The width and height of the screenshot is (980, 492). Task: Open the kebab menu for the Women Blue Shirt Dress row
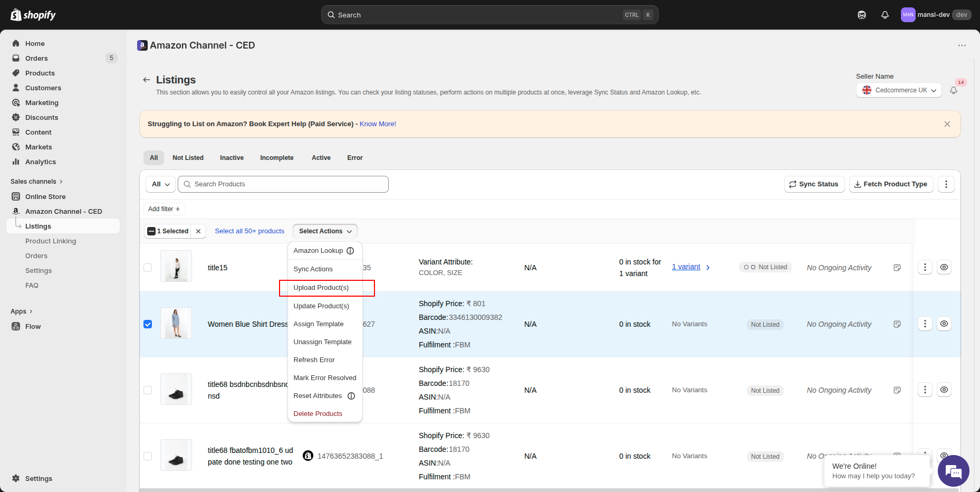(925, 324)
